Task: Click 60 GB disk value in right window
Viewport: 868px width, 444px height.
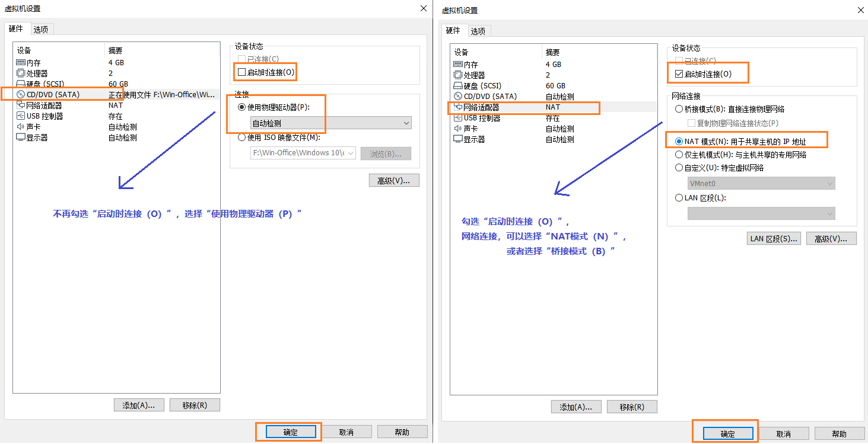Action: [x=555, y=85]
